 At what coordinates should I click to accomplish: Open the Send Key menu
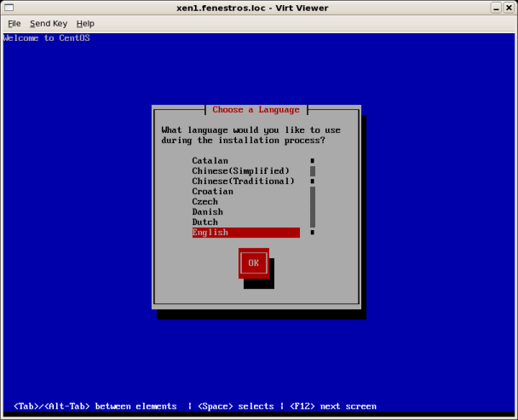tap(48, 23)
